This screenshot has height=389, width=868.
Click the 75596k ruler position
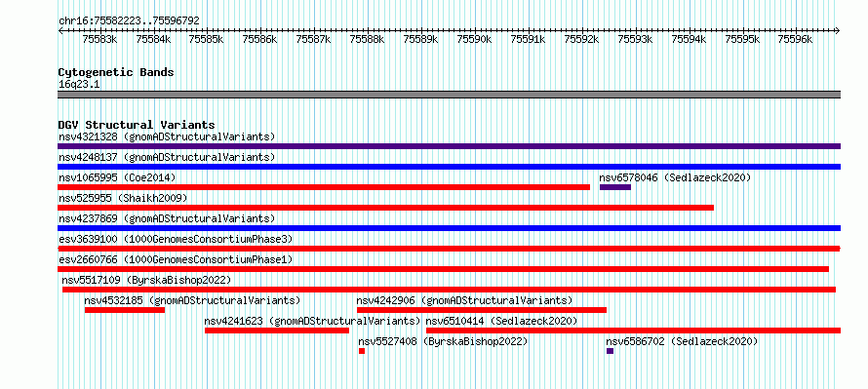tap(797, 39)
